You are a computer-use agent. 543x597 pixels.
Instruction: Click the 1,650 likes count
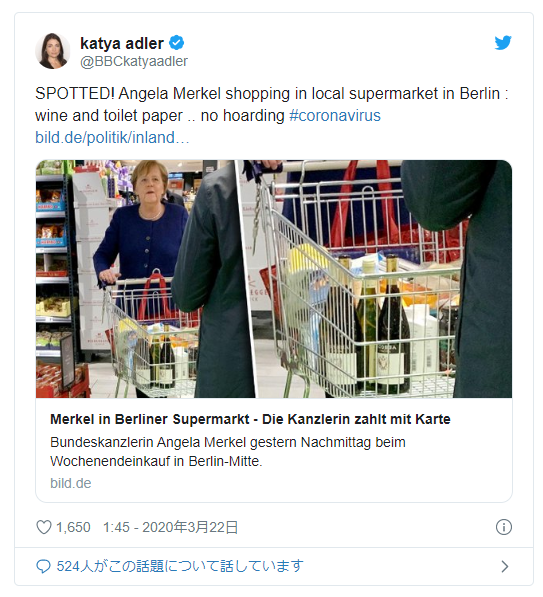[x=73, y=527]
